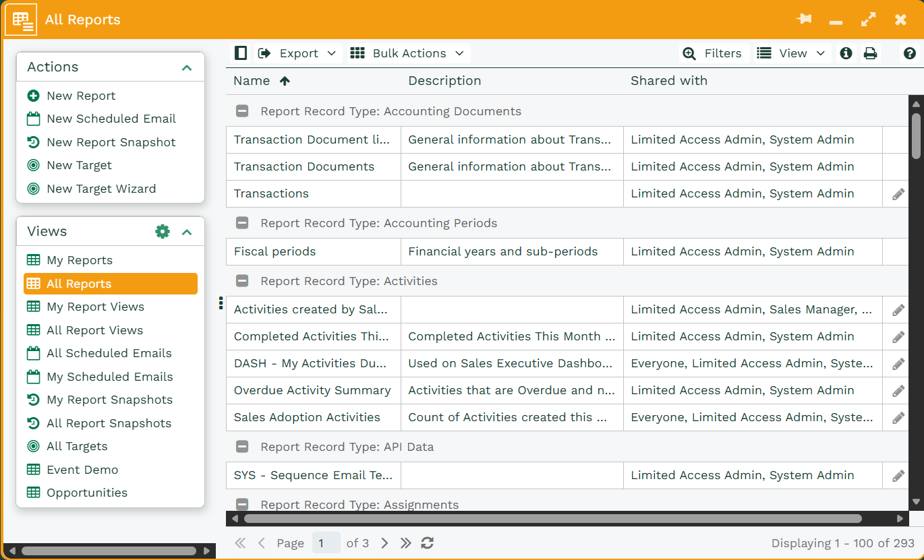This screenshot has width=924, height=560.
Task: Edit the Transactions report pencil icon
Action: (x=898, y=194)
